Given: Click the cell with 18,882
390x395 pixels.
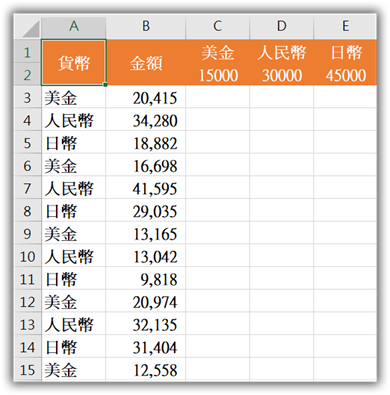Looking at the screenshot, I should pos(146,143).
